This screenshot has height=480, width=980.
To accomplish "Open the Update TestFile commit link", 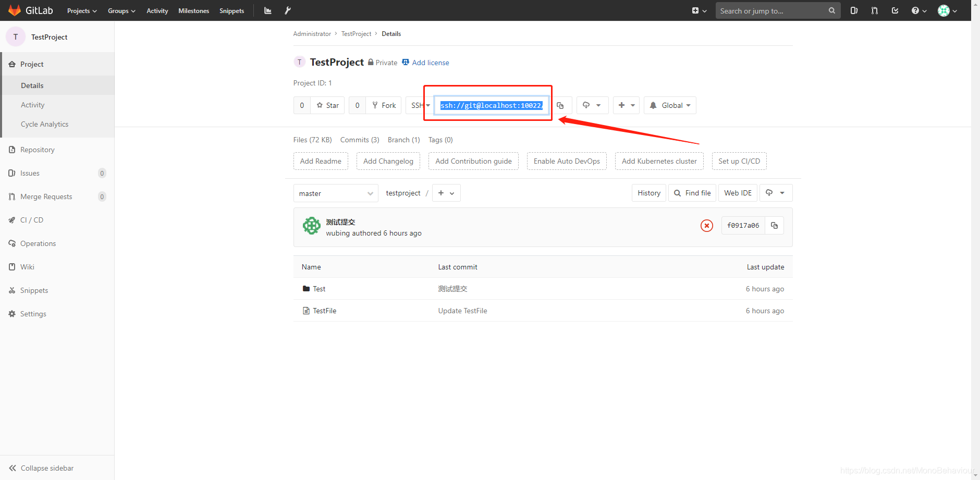I will click(462, 311).
